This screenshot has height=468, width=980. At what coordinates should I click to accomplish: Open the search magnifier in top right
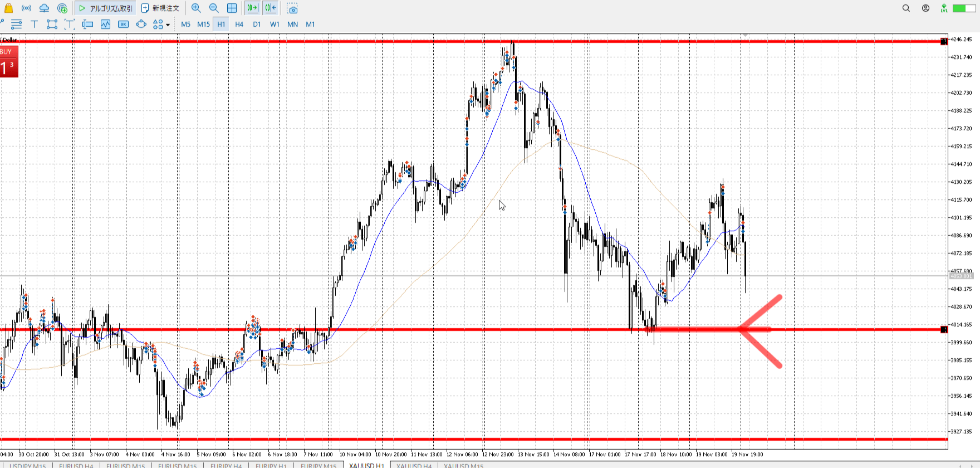906,8
